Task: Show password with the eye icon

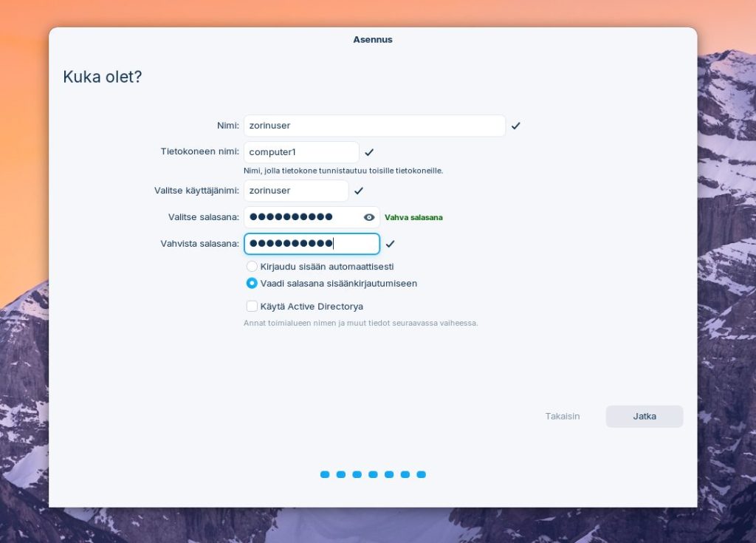Action: point(369,217)
